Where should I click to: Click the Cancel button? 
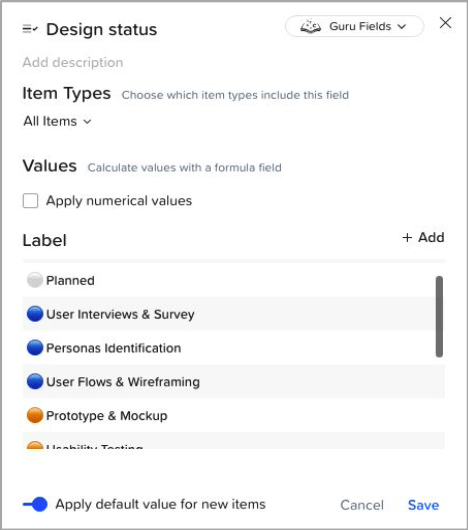[x=362, y=505]
